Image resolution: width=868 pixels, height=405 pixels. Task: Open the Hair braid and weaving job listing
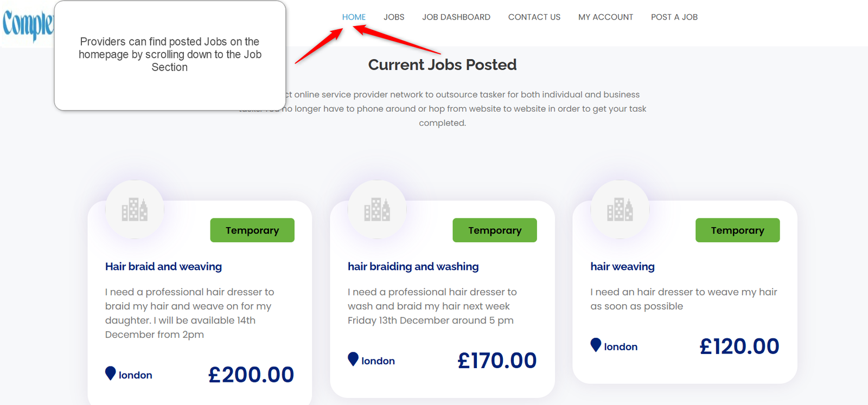163,266
